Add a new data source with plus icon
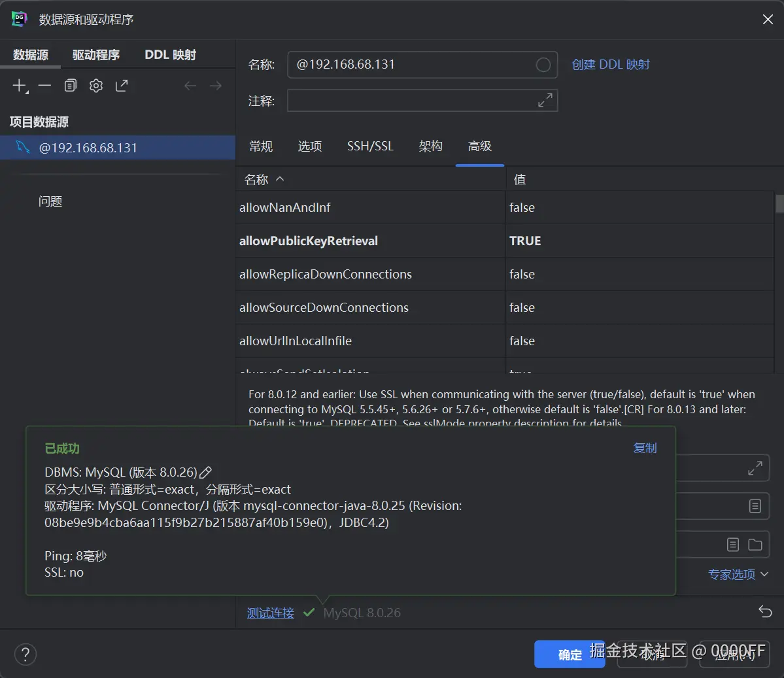This screenshot has width=784, height=678. (20, 86)
